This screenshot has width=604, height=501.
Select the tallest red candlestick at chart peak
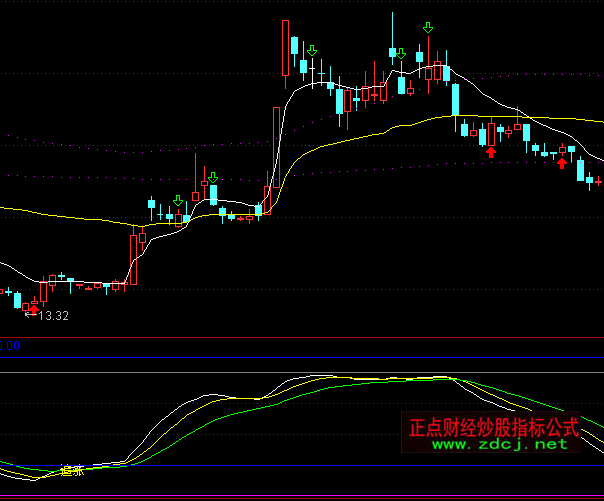tap(286, 47)
